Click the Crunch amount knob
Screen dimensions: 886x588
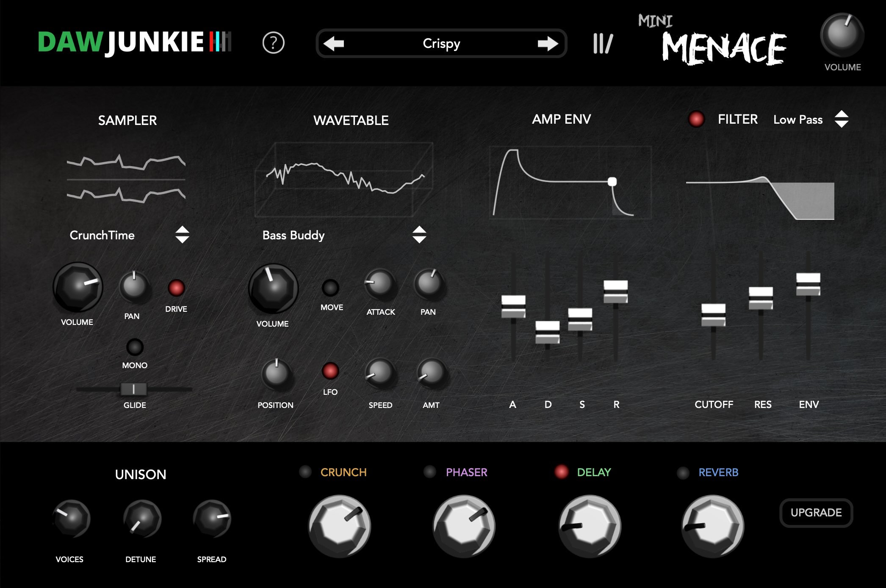339,526
